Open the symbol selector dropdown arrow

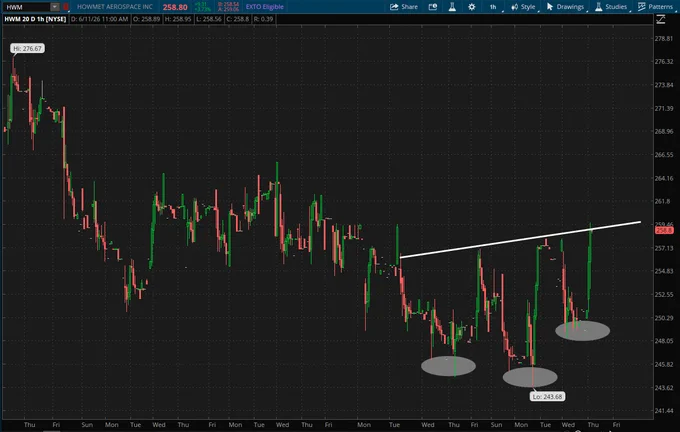point(55,7)
